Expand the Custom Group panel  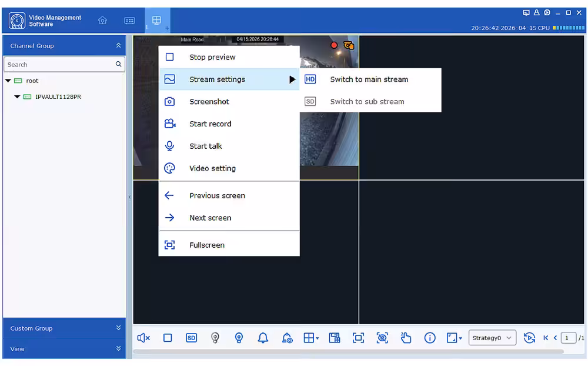click(x=64, y=328)
